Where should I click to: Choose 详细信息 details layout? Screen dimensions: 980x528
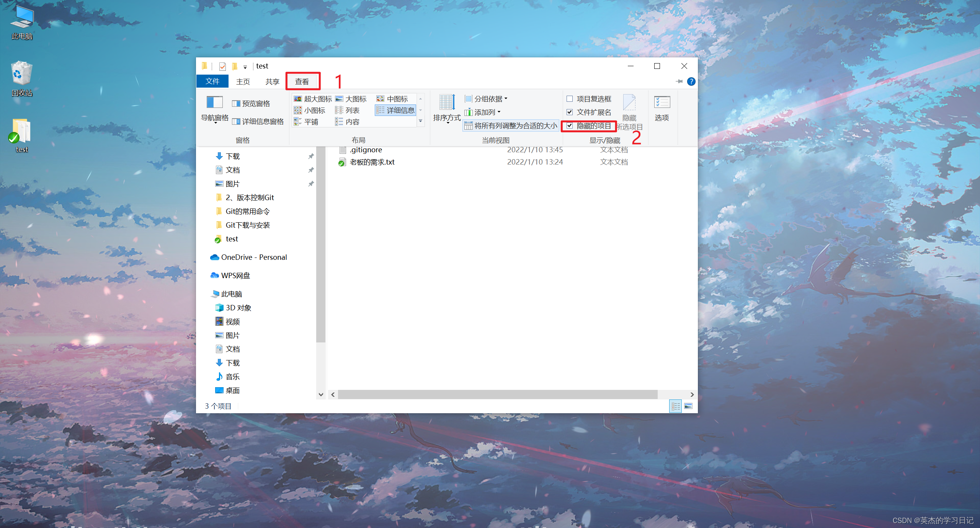coord(395,111)
